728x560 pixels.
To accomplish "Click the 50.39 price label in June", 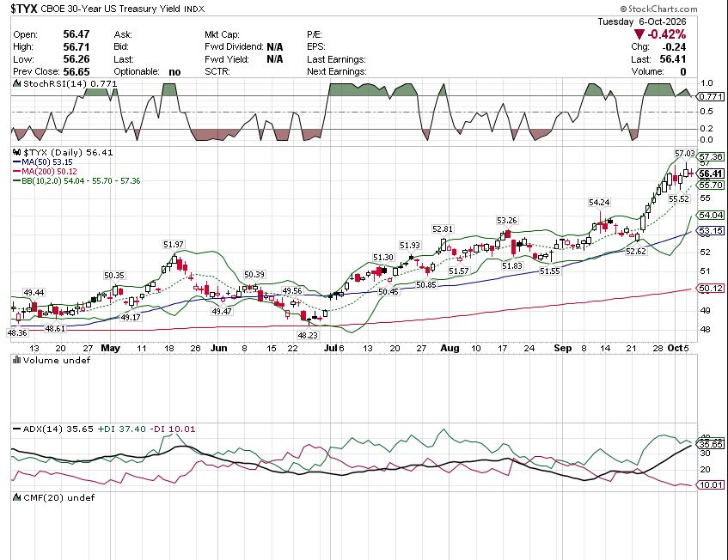I will point(254,275).
